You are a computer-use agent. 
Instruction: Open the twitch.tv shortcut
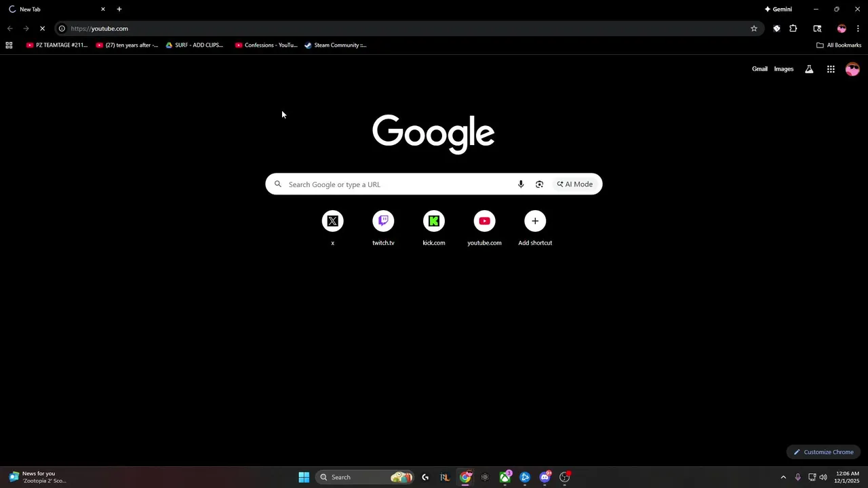(383, 228)
